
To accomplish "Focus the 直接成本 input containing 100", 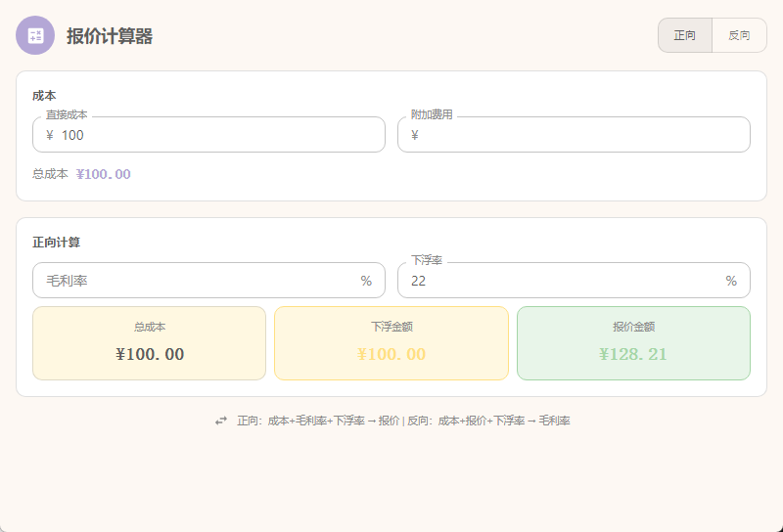I will (x=215, y=135).
